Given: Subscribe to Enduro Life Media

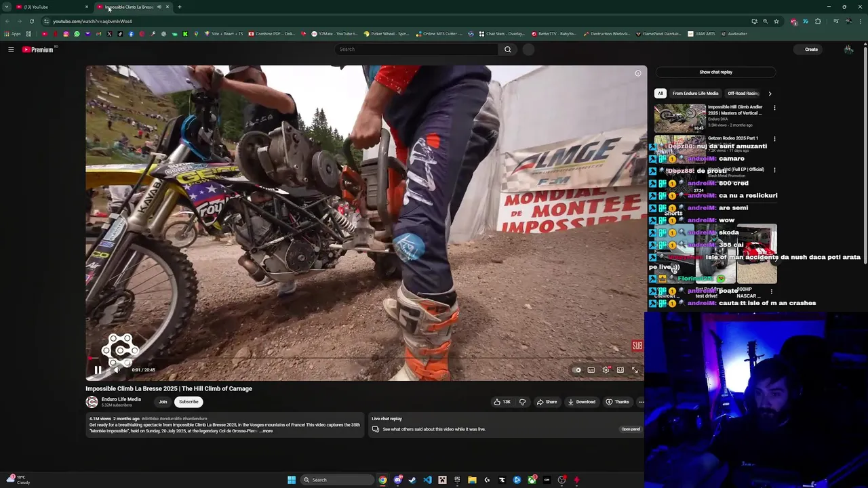Looking at the screenshot, I should pyautogui.click(x=189, y=402).
